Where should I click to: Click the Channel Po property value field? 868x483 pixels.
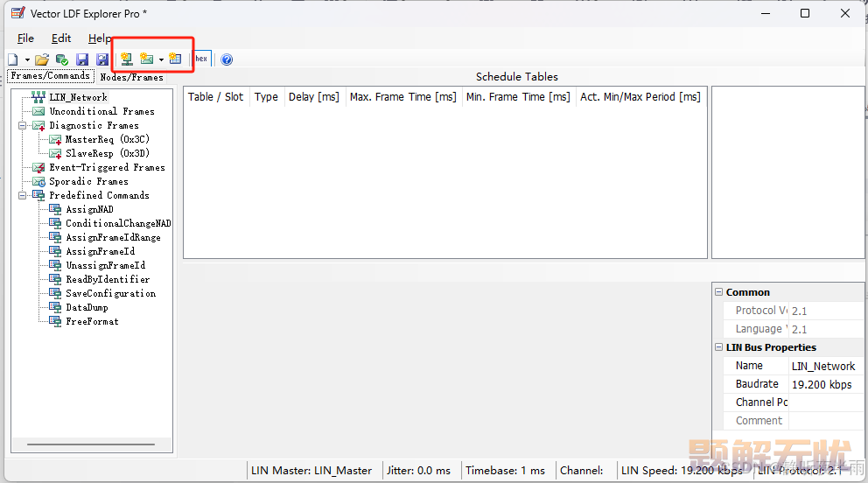(x=827, y=402)
